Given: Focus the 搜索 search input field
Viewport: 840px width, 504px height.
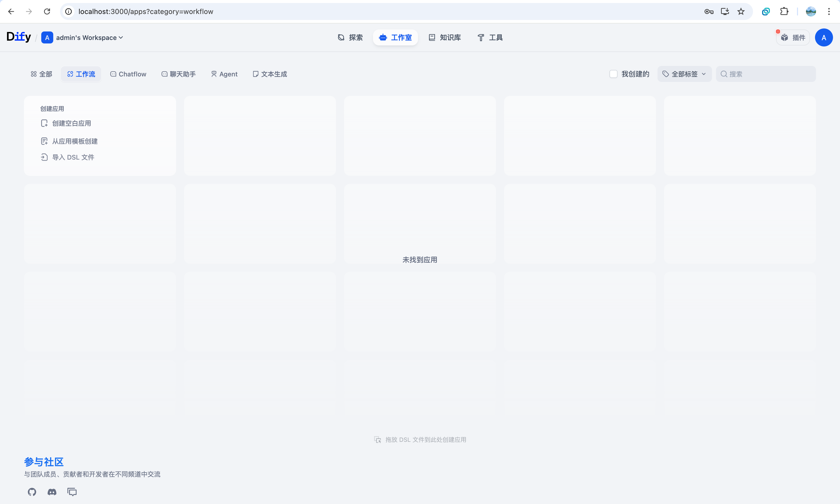Looking at the screenshot, I should (770, 74).
